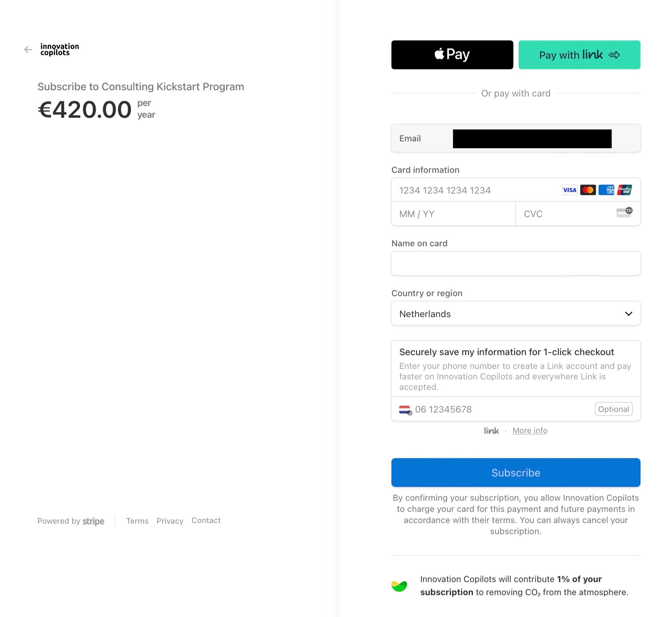Image resolution: width=672 pixels, height=617 pixels.
Task: Expand the Country or region dropdown chevron
Action: (628, 314)
